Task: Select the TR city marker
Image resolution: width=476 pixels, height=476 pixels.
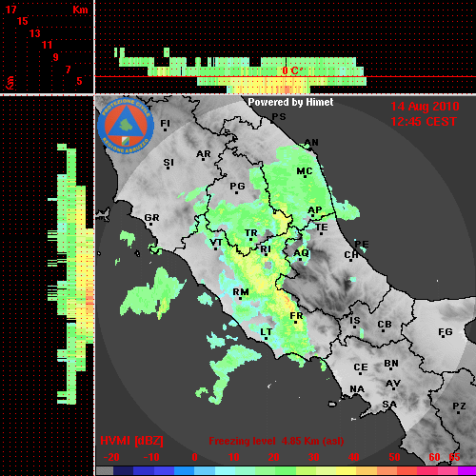Action: click(250, 240)
